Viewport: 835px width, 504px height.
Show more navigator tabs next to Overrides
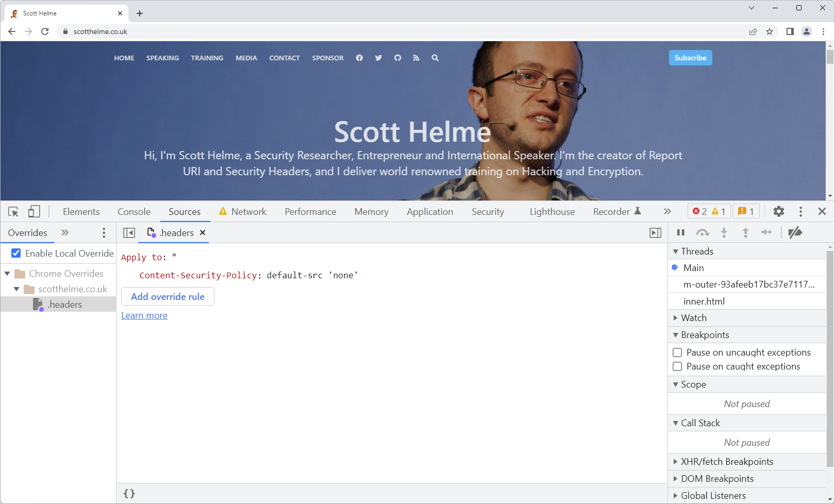[65, 232]
